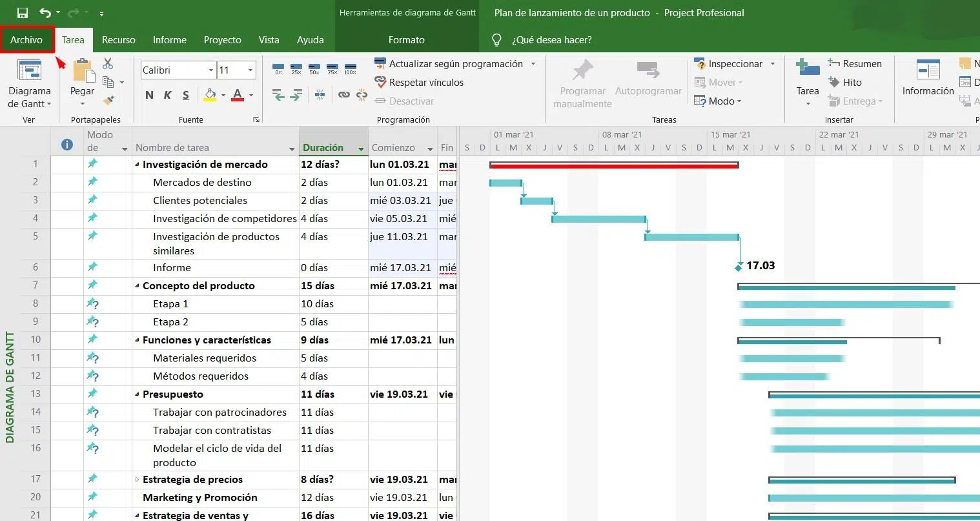Collapse Investigación de mercado summary task
The width and height of the screenshot is (980, 521).
pos(137,165)
